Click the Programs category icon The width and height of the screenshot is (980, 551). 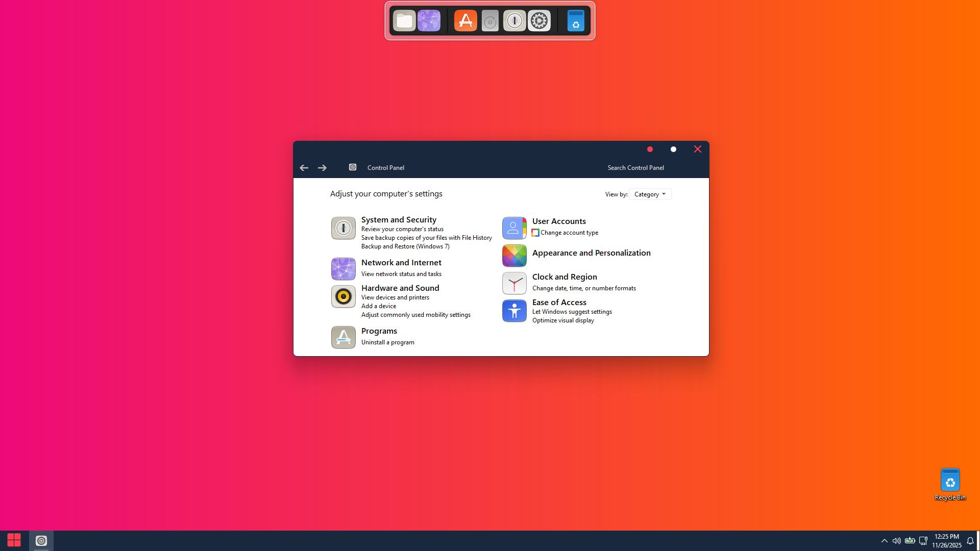[343, 337]
